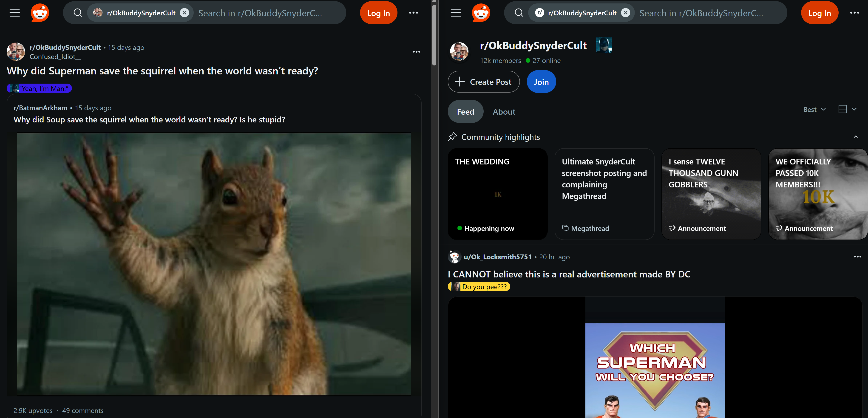Screen dimensions: 868x418
Task: Click 2.9K upvotes text
Action: (33, 410)
